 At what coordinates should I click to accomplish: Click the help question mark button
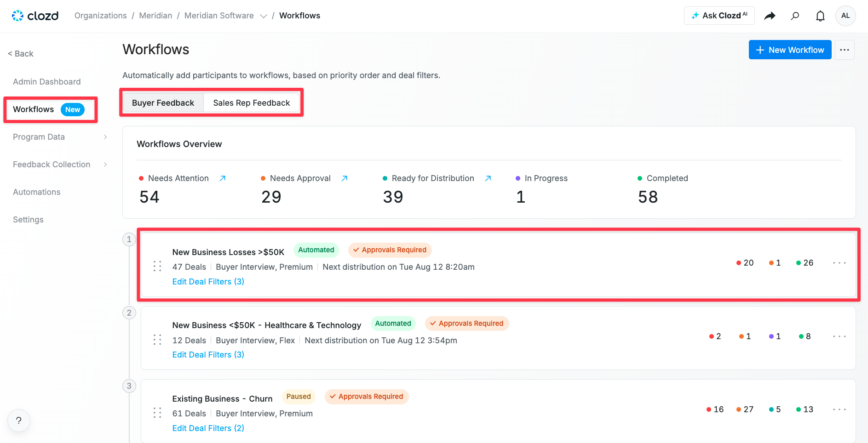click(19, 420)
